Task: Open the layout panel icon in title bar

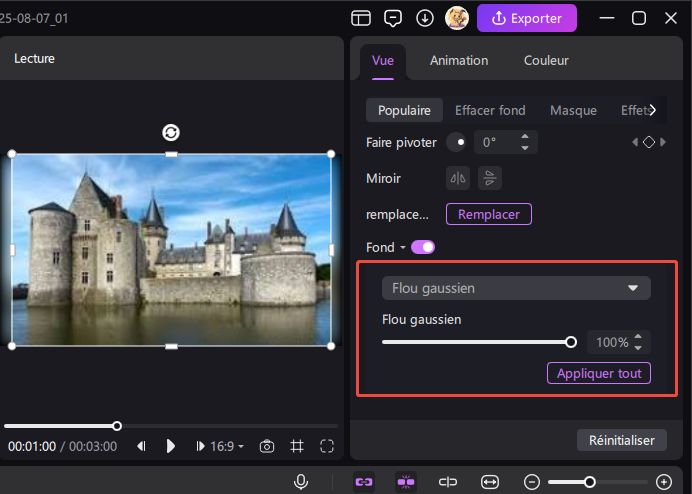Action: click(x=361, y=18)
